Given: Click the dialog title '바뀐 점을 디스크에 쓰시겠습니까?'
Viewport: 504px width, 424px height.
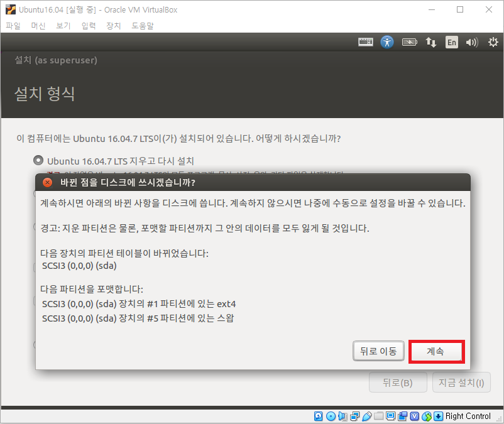Looking at the screenshot, I should (x=128, y=182).
